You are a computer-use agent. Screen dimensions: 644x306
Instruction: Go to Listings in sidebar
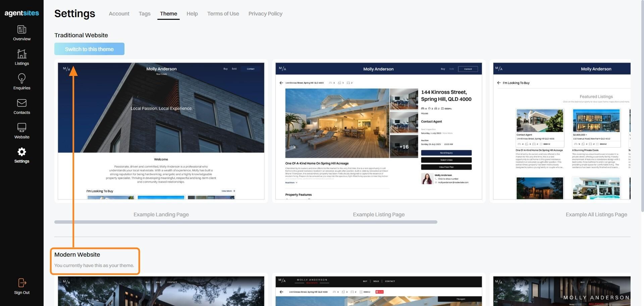coord(22,57)
